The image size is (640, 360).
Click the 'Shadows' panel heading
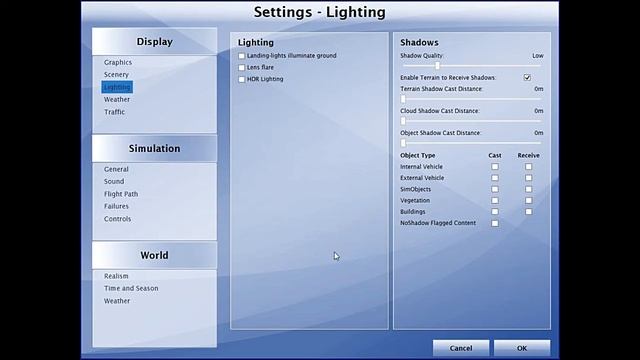(x=419, y=42)
